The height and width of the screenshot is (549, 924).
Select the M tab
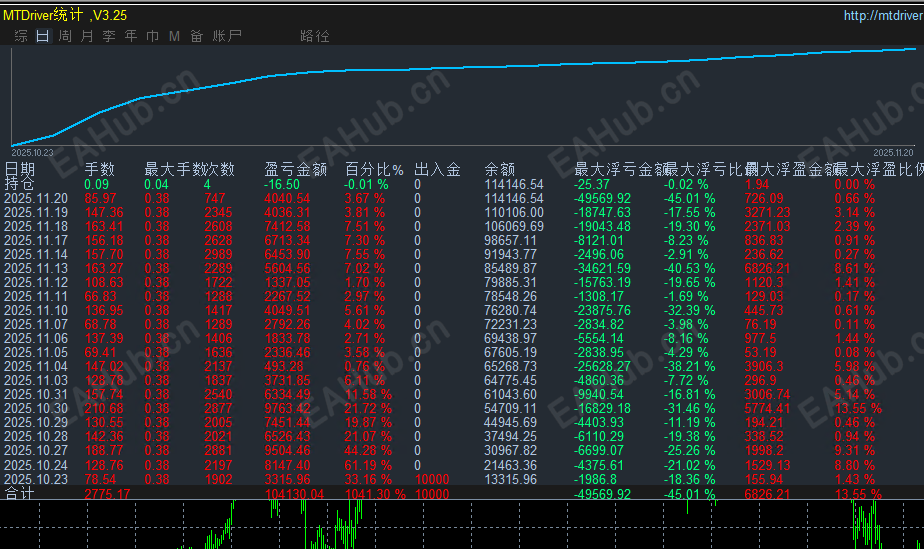(x=174, y=36)
